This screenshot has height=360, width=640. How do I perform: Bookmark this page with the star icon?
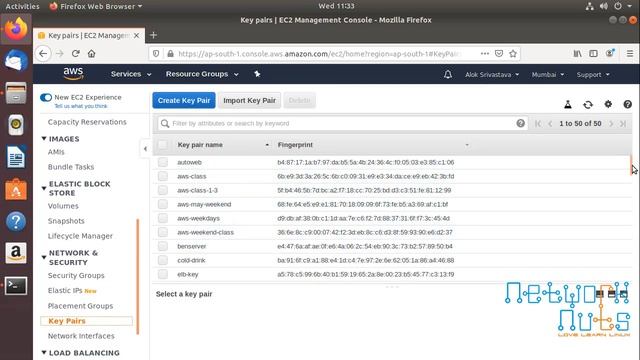pyautogui.click(x=513, y=53)
